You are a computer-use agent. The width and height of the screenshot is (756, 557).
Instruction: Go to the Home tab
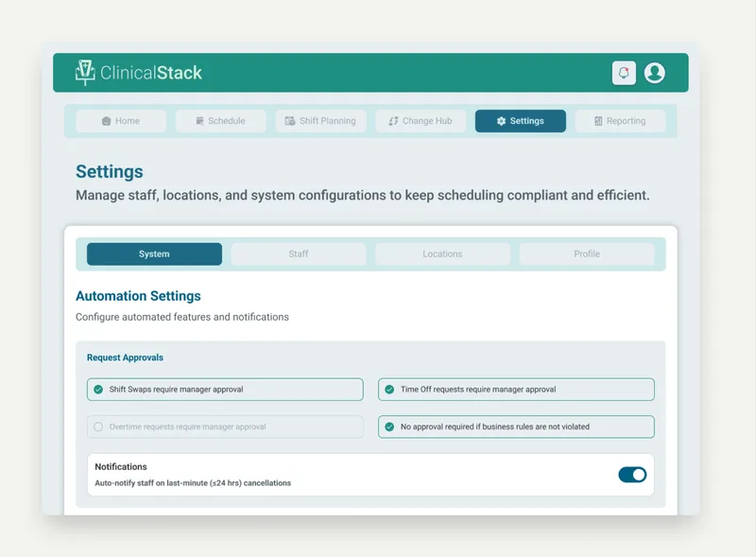click(x=121, y=121)
